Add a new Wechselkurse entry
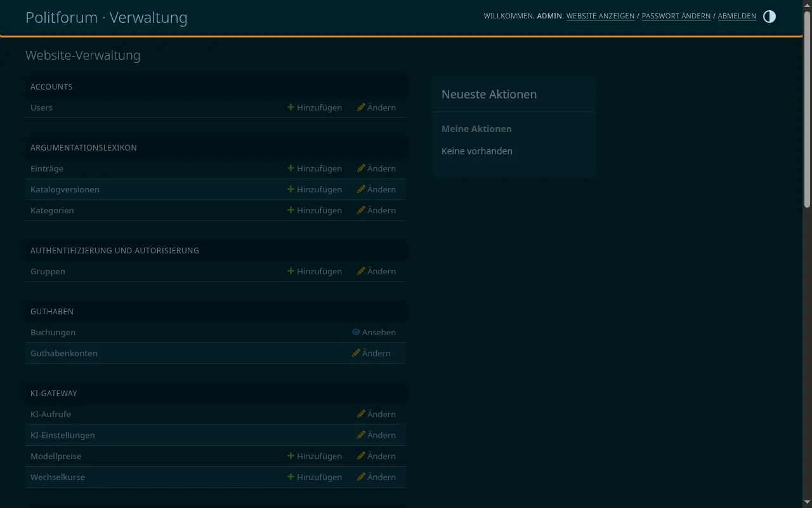 [x=315, y=477]
